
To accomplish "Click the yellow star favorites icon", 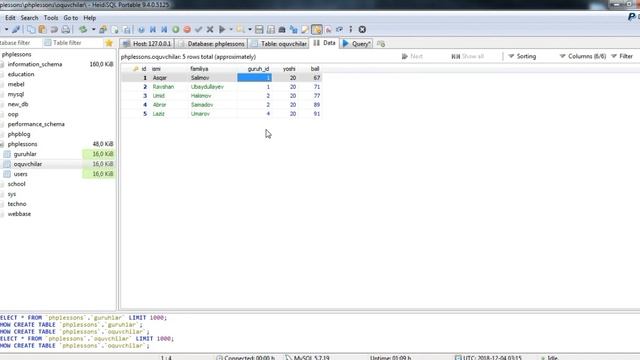I will pos(109,43).
